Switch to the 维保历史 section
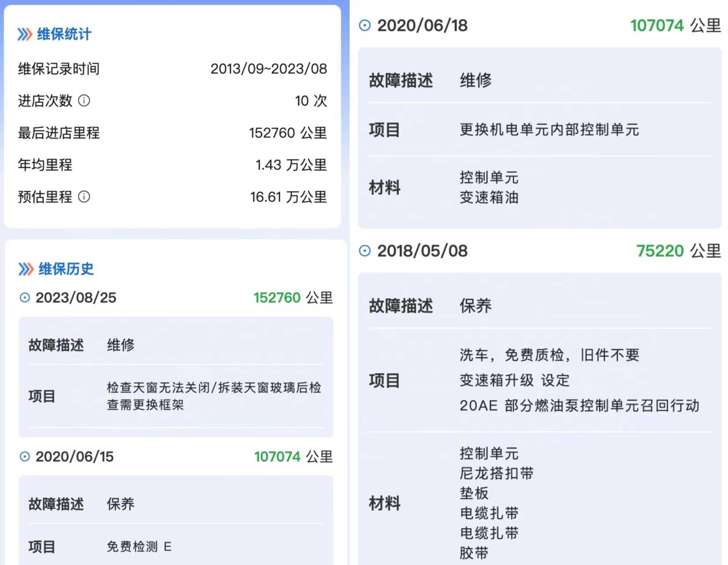Viewport: 728px width, 565px height. coord(64,269)
